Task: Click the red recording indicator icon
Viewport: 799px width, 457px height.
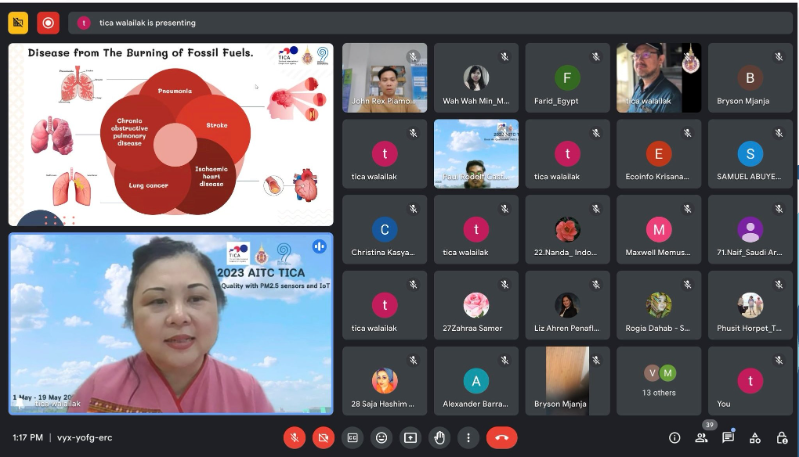Action: 48,22
